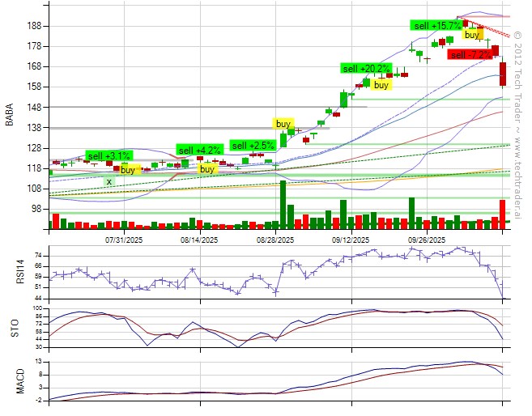Click the green 'x' marker on price chart
Screen dimensions: 532x416
[109, 181]
